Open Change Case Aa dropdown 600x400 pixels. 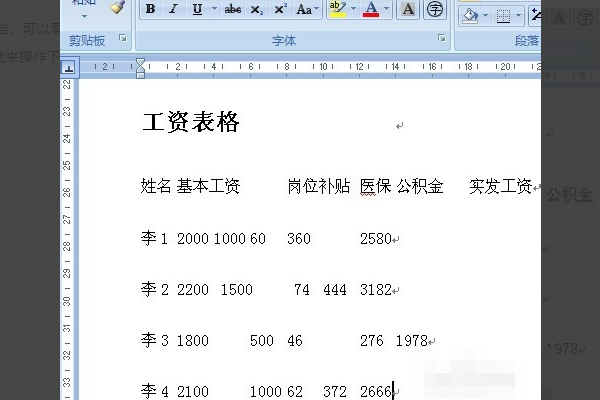307,9
